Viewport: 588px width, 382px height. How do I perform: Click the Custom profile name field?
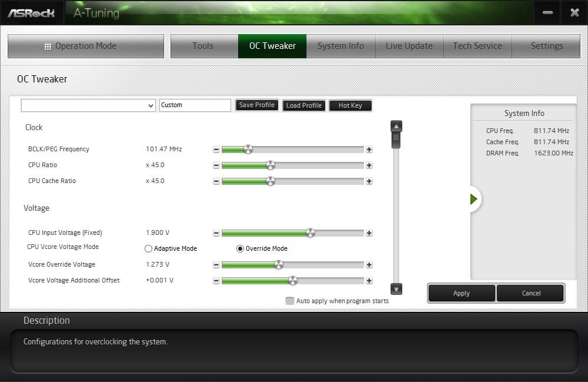click(x=195, y=105)
